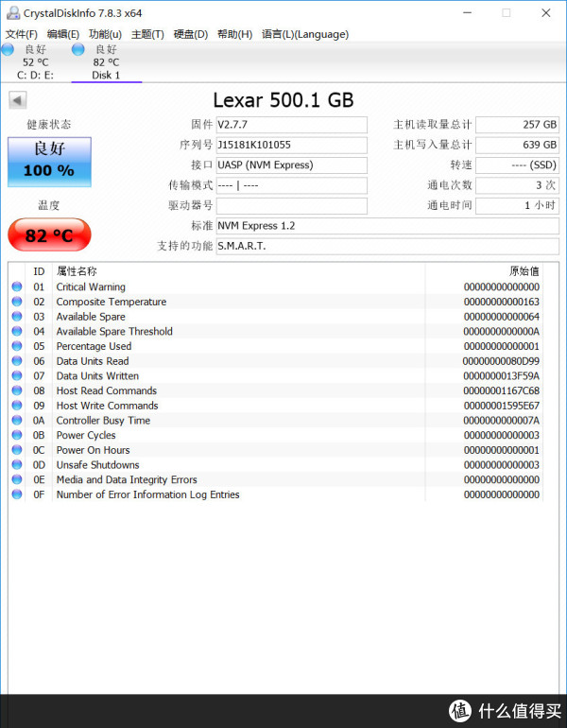Image resolution: width=567 pixels, height=728 pixels.
Task: Click status dot for Host Read Commands
Action: (x=17, y=390)
